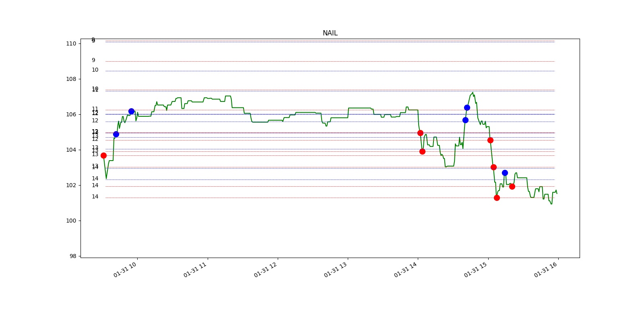Pick the blue marker near 105.7 before 15:00

pos(465,120)
